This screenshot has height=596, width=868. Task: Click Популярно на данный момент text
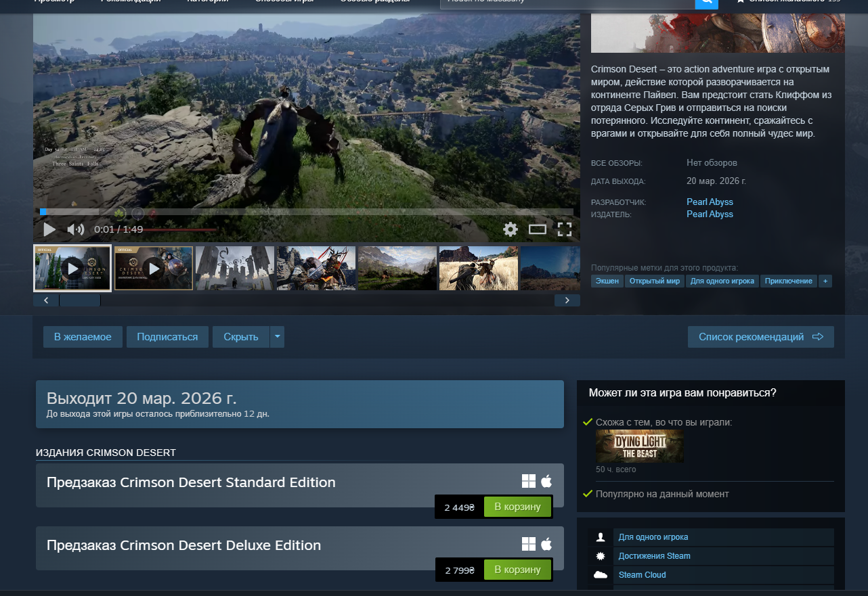(662, 494)
